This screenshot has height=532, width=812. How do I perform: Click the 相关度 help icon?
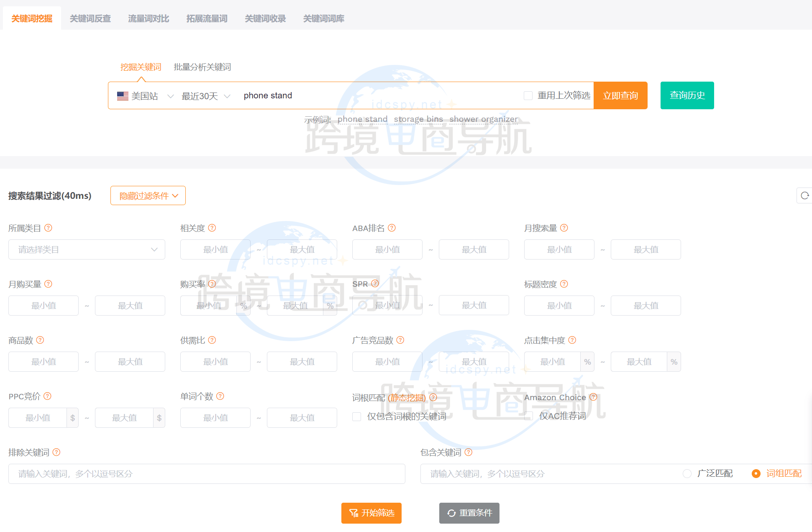point(212,228)
